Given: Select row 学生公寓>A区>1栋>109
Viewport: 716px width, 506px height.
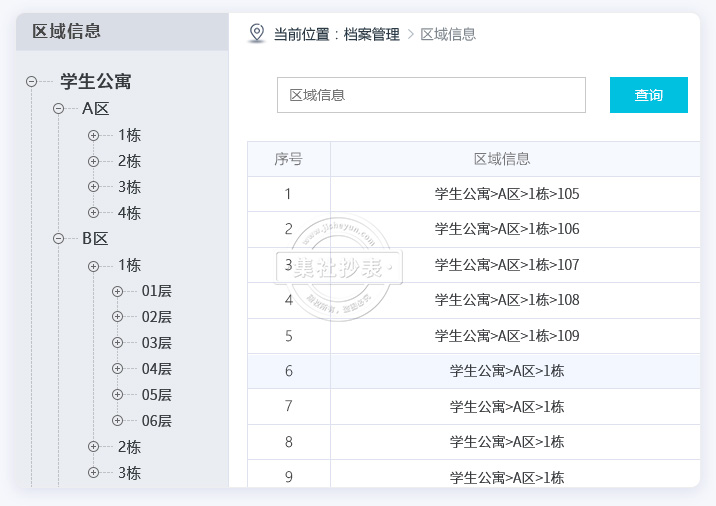Looking at the screenshot, I should tap(507, 336).
